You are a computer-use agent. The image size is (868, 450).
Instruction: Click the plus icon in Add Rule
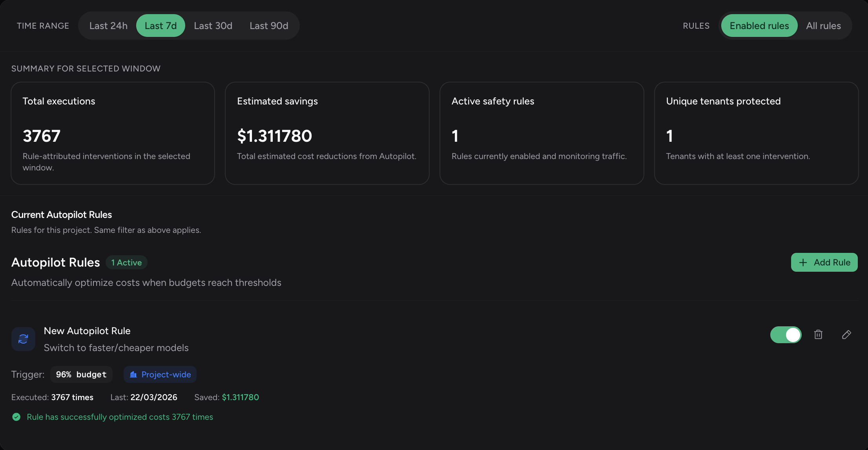803,263
